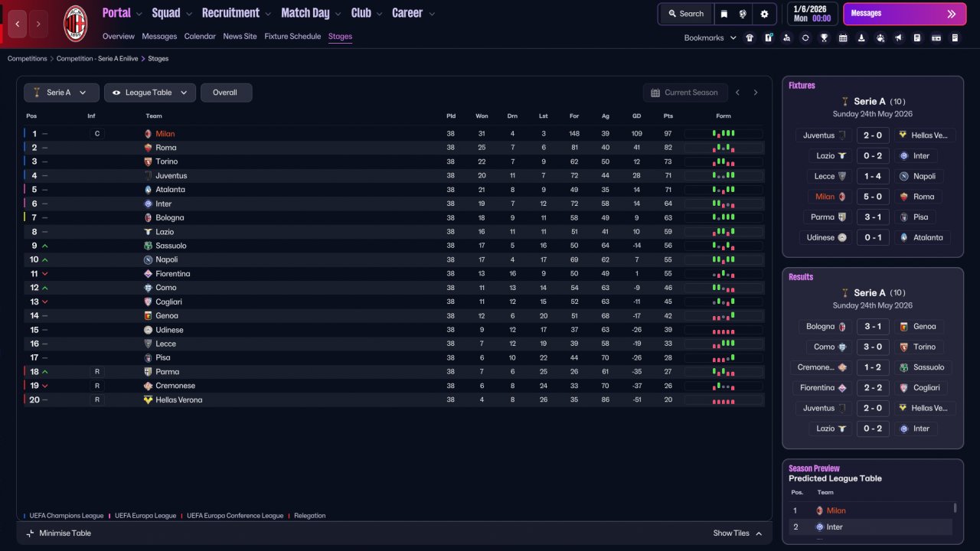The width and height of the screenshot is (980, 551).
Task: Click Minimise Table
Action: [58, 533]
